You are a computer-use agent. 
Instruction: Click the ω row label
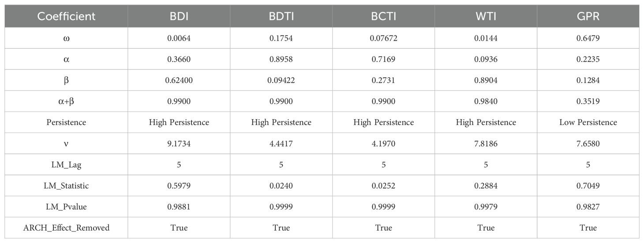(x=66, y=38)
